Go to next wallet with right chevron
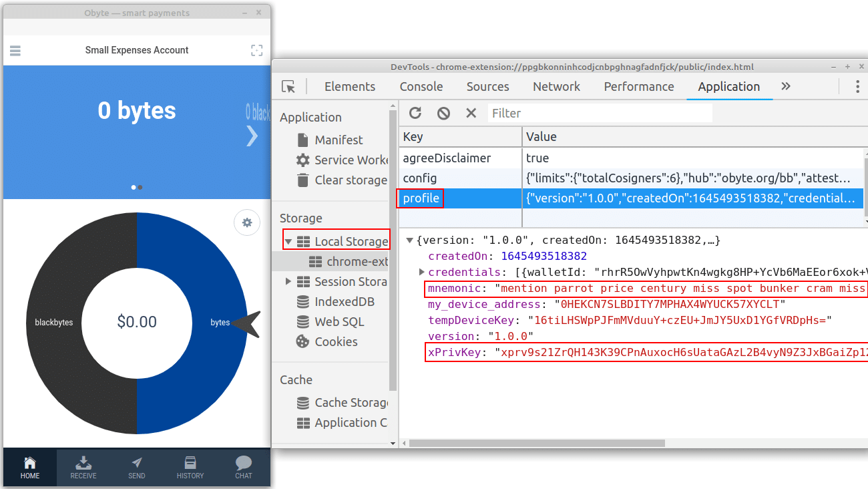 tap(252, 136)
